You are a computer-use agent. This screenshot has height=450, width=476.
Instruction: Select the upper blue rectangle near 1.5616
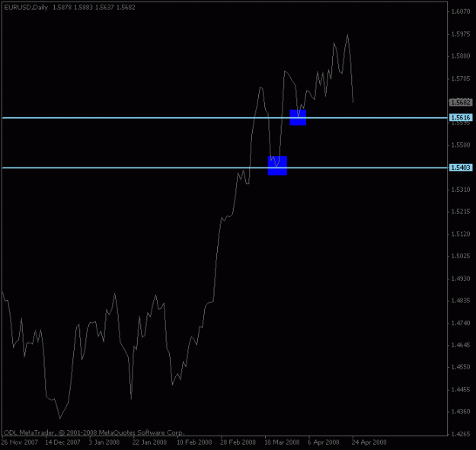(298, 117)
